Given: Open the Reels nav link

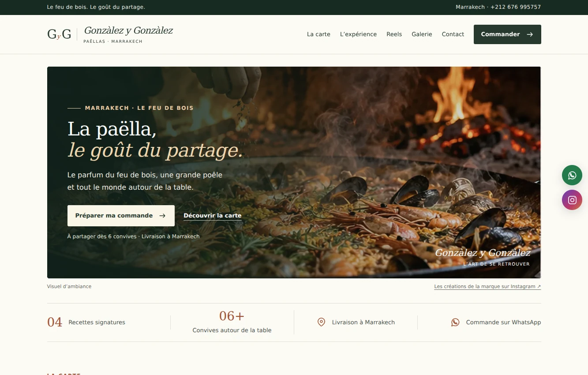Looking at the screenshot, I should coord(394,34).
